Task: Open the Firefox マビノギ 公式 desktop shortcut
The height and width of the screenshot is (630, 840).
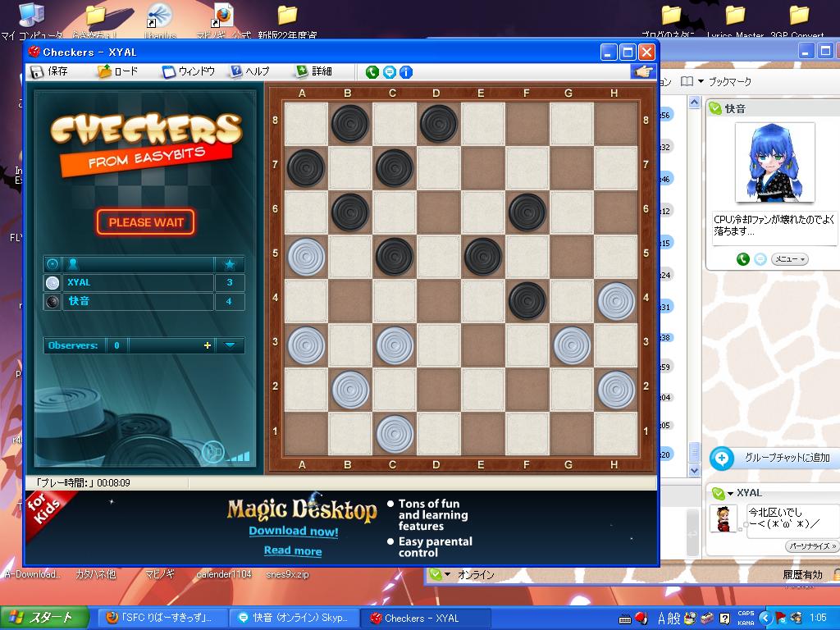Action: [223, 21]
